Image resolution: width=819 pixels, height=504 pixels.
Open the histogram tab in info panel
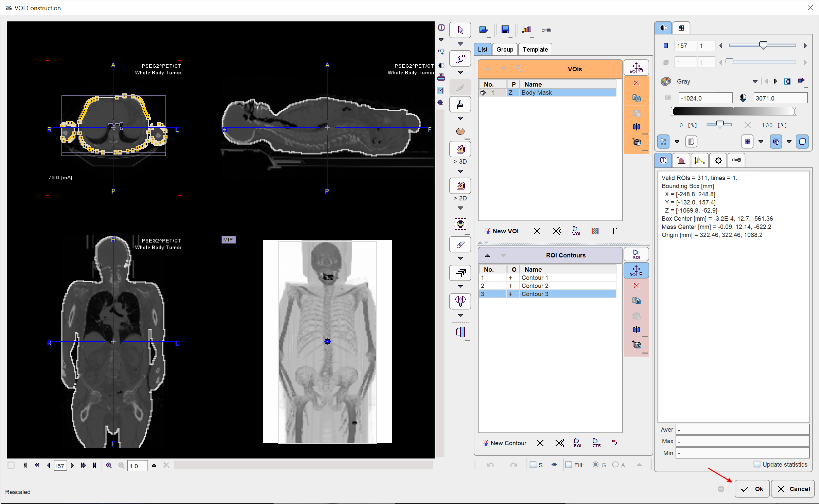(681, 160)
